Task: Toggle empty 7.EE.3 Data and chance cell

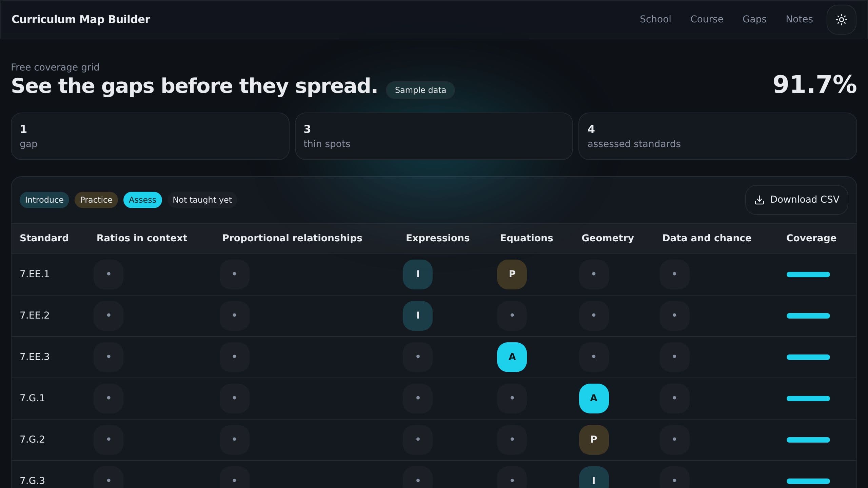Action: 674,357
